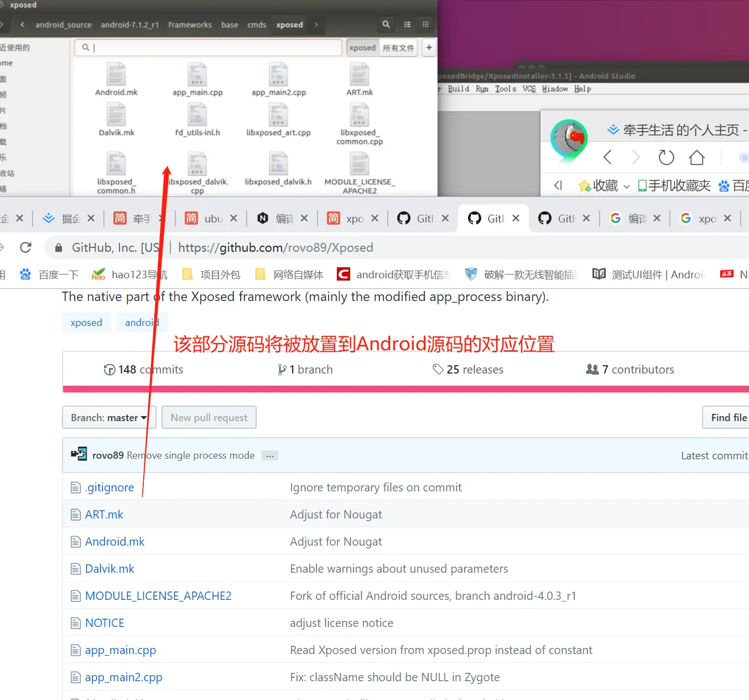The width and height of the screenshot is (749, 700).
Task: Go forward in file manager path bar
Action: (316, 24)
